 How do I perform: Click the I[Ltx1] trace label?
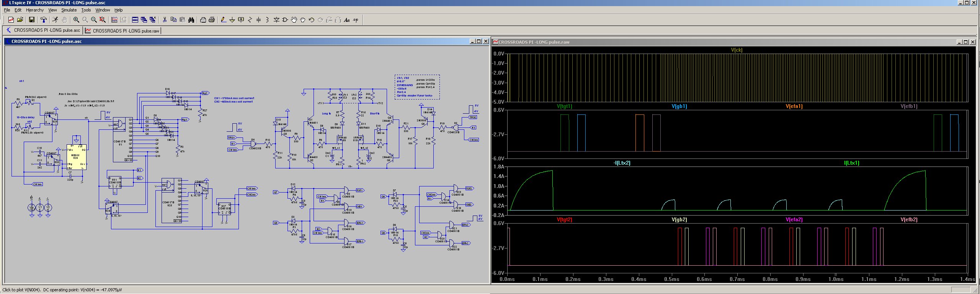point(851,163)
